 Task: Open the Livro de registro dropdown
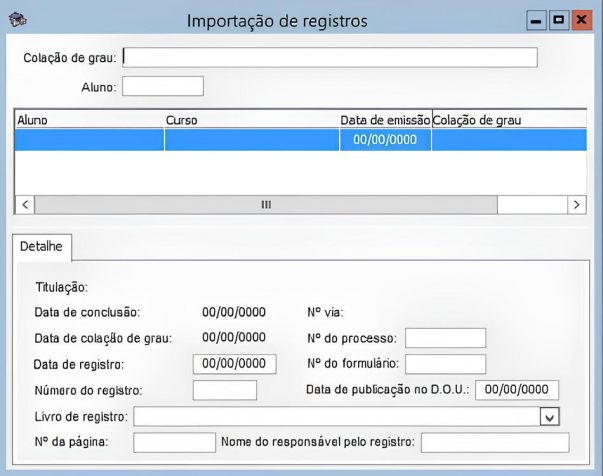(550, 417)
